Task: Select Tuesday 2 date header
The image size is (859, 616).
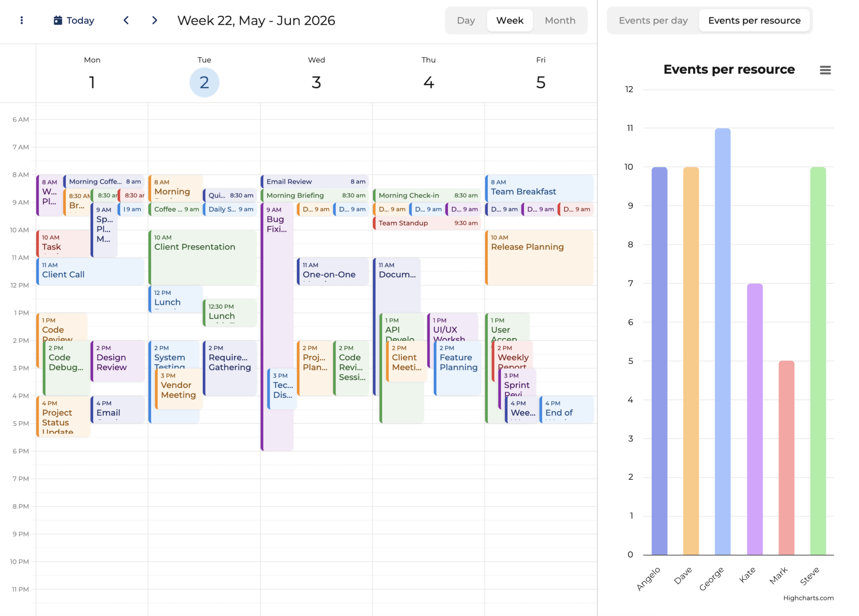Action: point(204,82)
